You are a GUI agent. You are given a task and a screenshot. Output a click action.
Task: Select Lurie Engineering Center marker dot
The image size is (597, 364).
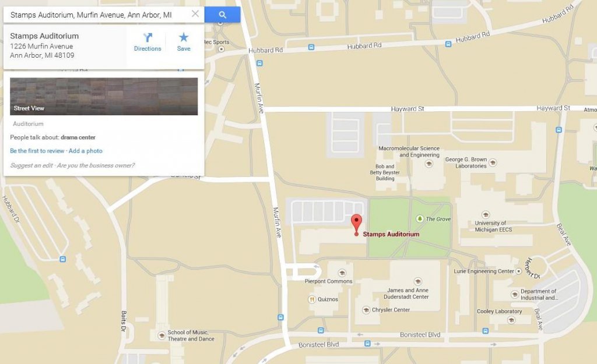coord(518,271)
